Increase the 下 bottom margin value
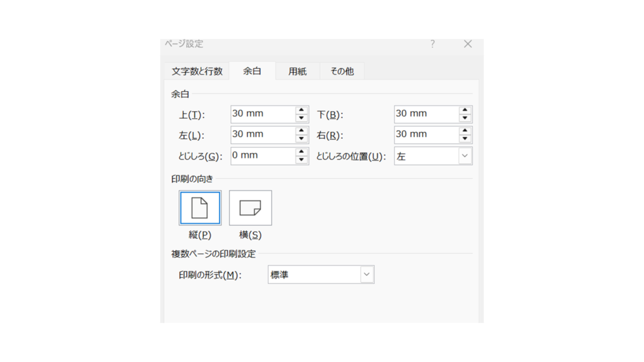This screenshot has width=644, height=362. click(x=465, y=110)
